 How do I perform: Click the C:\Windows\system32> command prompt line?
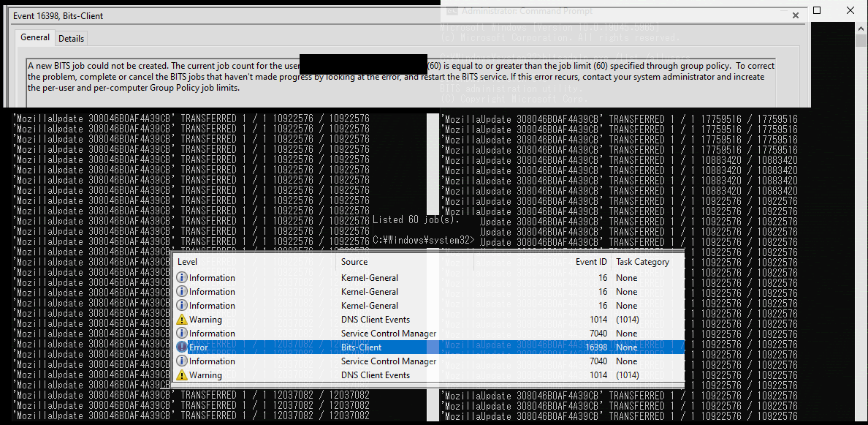[x=424, y=240]
